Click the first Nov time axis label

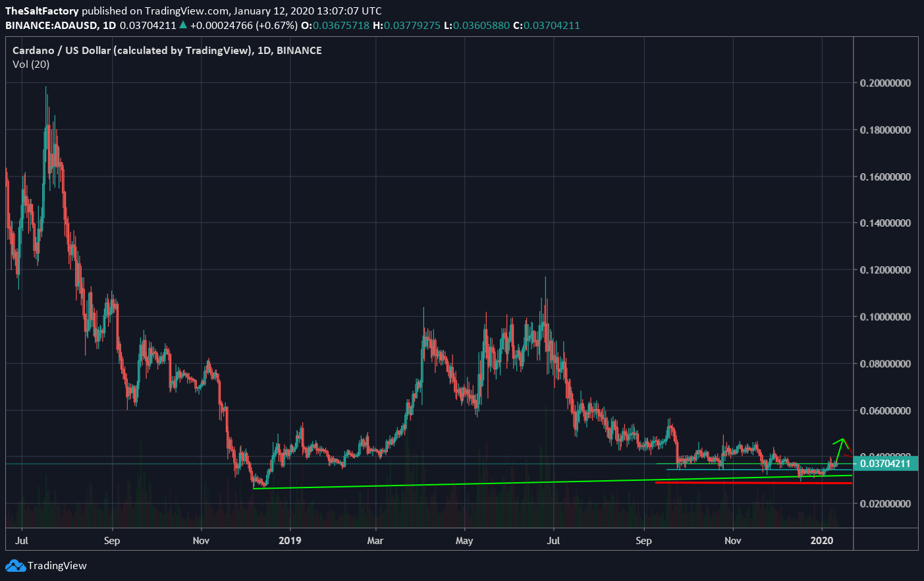[201, 541]
